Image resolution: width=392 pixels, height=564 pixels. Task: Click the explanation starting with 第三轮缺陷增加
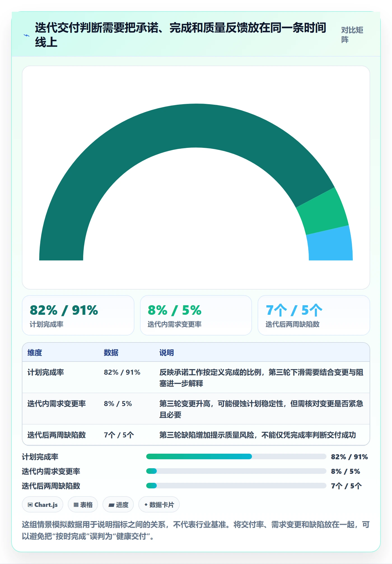pos(258,435)
